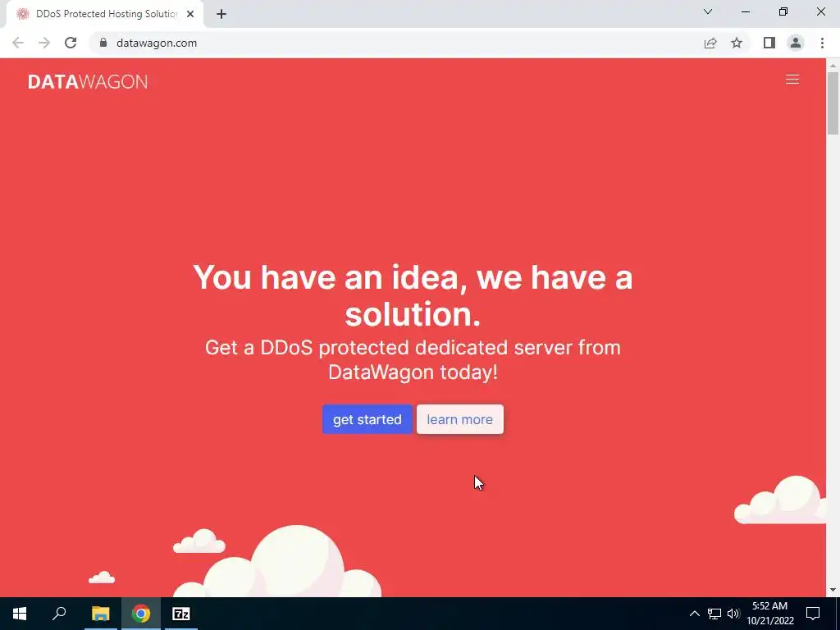Click the learn more button

point(459,419)
